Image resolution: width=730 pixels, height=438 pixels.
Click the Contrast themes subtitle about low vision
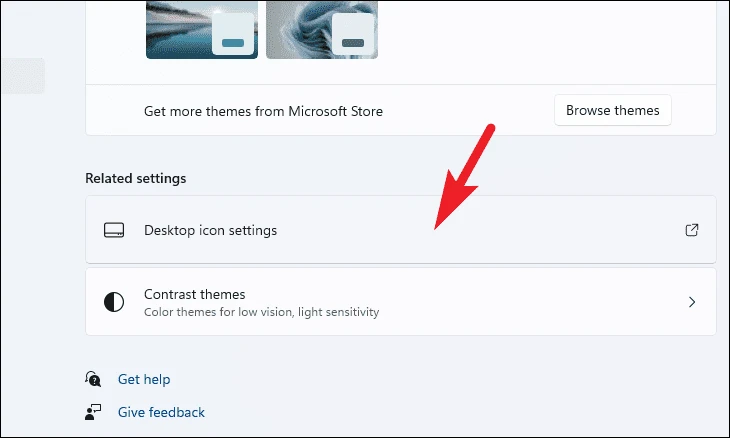(262, 312)
